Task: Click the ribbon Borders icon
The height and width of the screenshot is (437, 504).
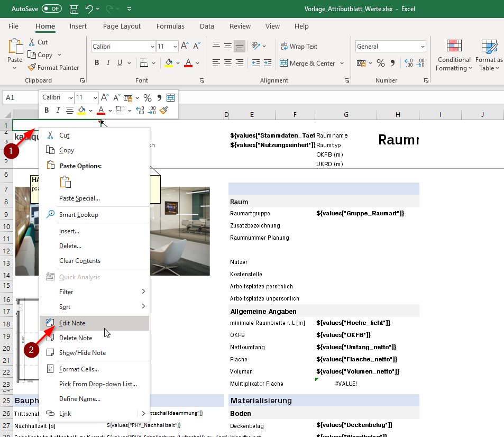Action: coord(144,63)
